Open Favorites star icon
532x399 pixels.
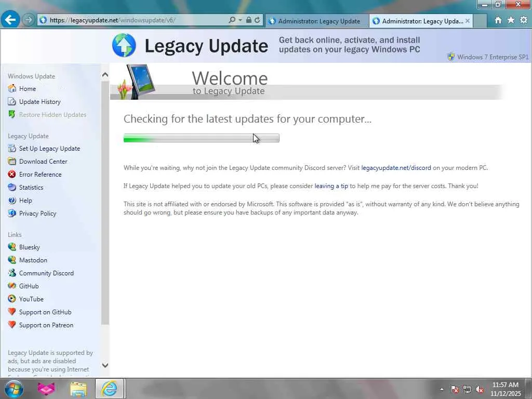(x=511, y=20)
